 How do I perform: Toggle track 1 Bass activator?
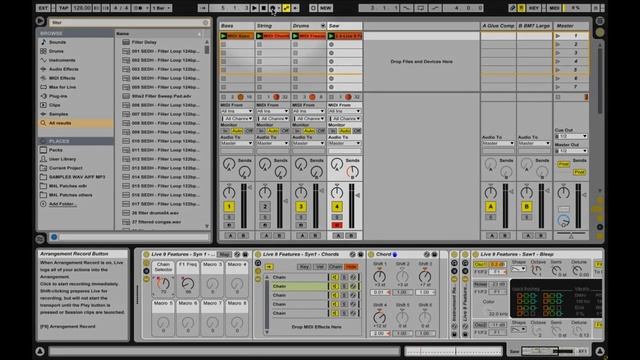click(229, 207)
